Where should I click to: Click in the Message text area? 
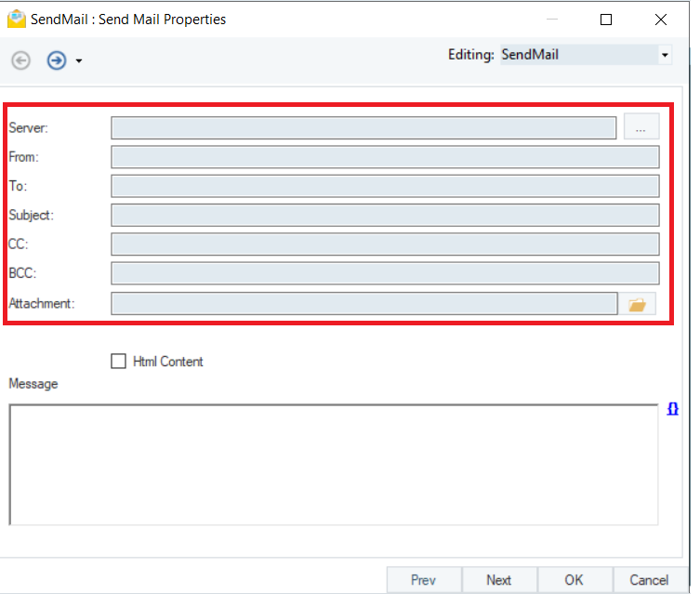coord(333,464)
